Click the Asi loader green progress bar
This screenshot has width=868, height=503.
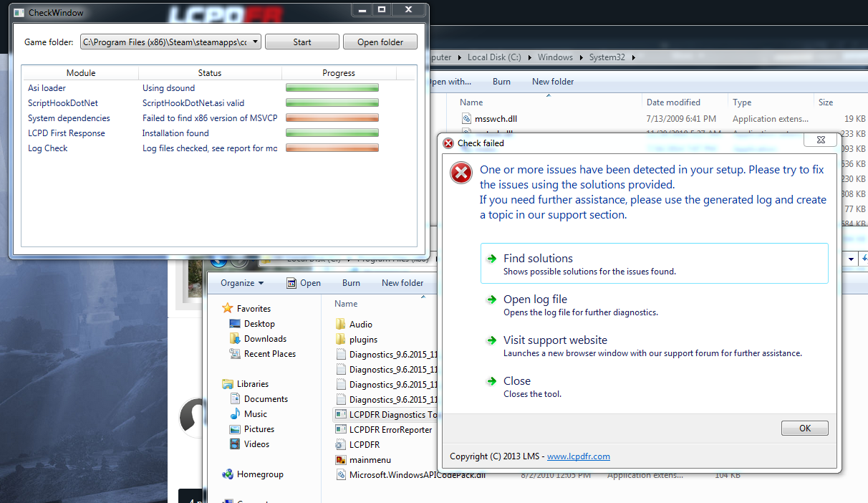332,88
